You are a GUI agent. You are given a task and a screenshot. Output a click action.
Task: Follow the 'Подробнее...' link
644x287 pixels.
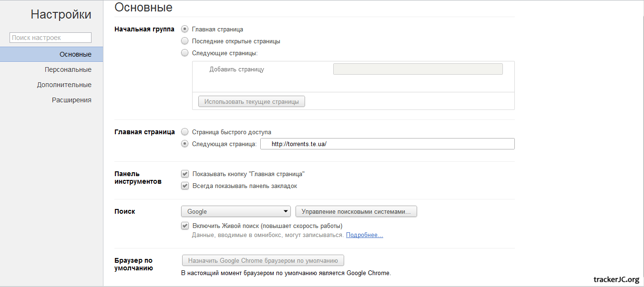click(x=364, y=235)
